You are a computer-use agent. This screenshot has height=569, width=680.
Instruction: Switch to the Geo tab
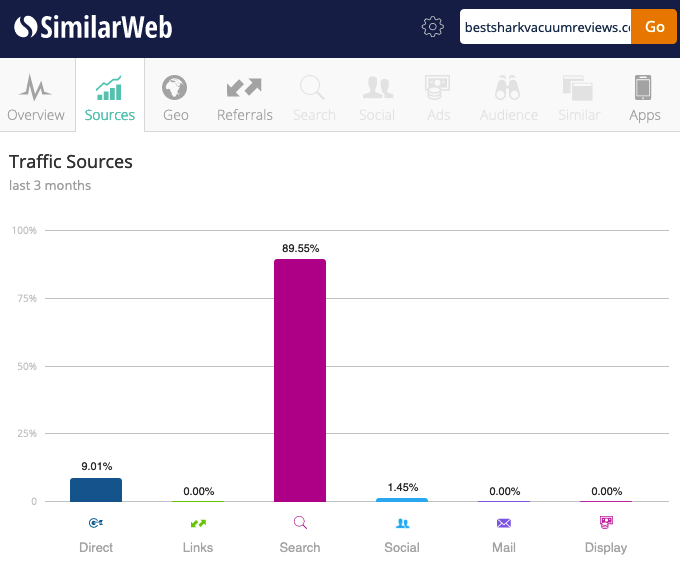tap(175, 97)
